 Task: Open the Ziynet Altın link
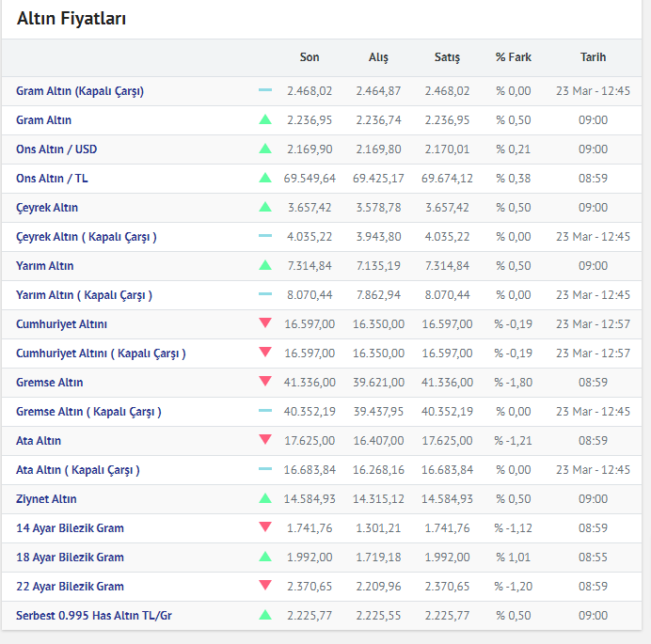(x=46, y=499)
